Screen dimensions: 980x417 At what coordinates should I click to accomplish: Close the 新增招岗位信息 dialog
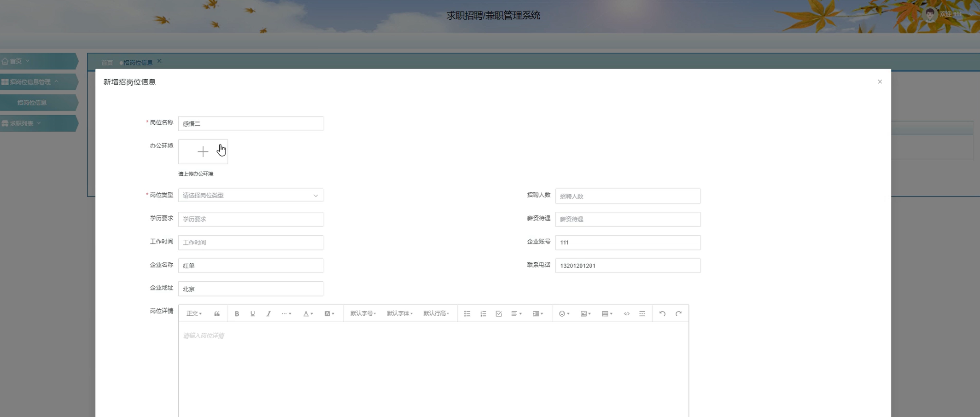click(x=880, y=81)
